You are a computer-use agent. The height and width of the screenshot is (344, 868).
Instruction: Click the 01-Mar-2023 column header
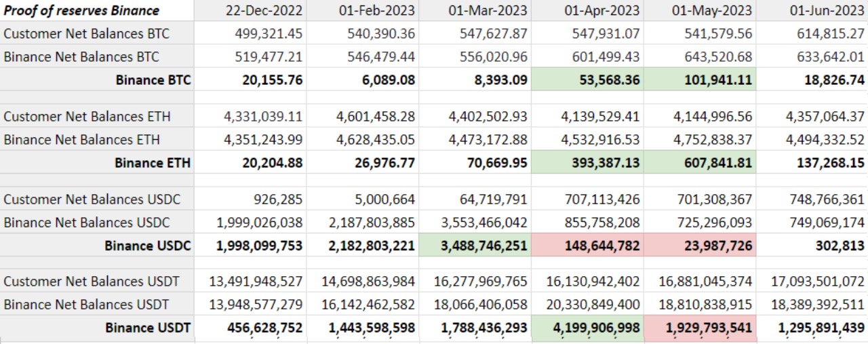point(475,11)
